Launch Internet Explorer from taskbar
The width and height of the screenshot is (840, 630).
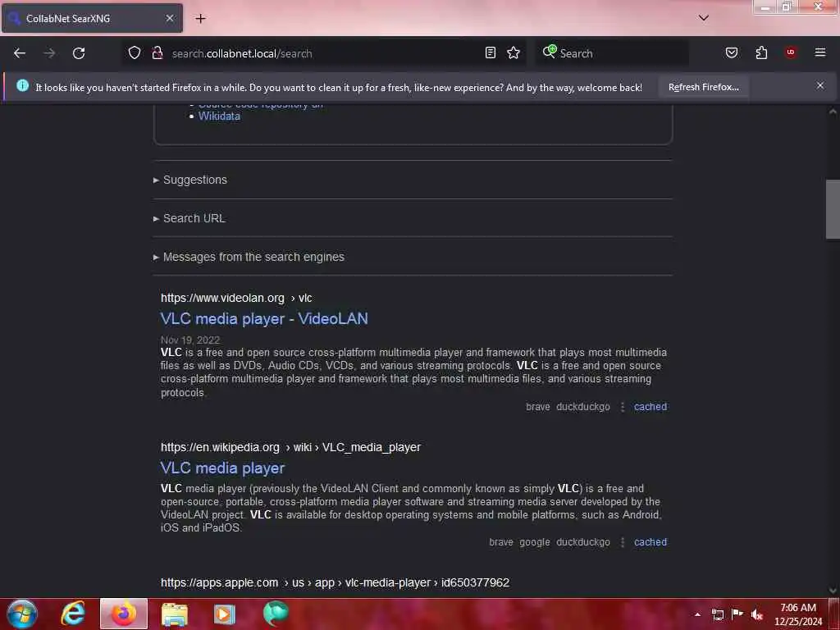point(73,614)
